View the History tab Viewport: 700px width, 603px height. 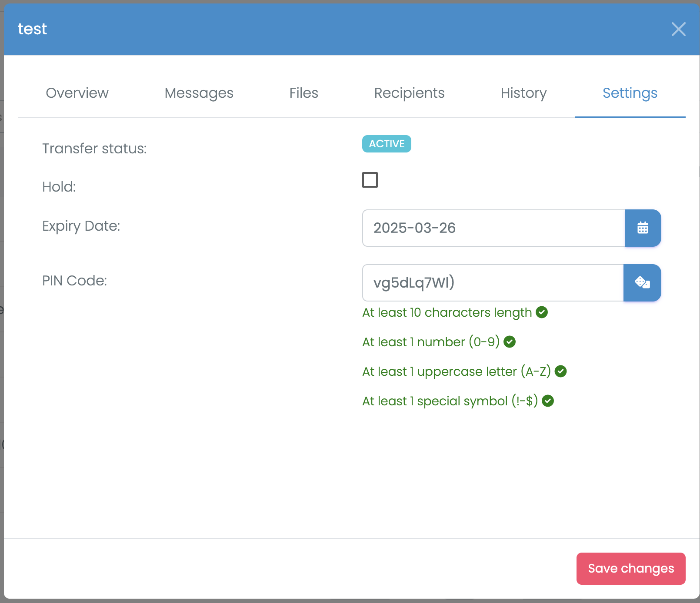(x=523, y=93)
